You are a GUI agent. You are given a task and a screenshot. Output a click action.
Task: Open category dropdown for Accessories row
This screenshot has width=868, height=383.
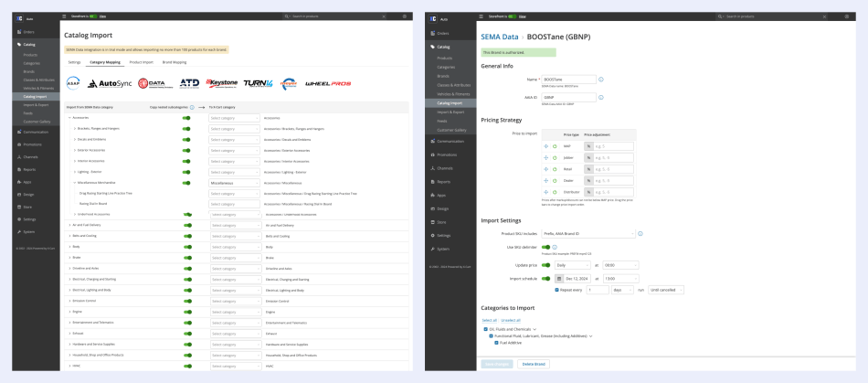coord(234,118)
